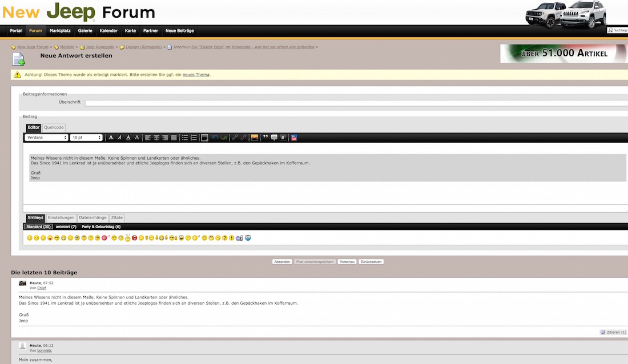Select the animiert smiley category
Viewport: 628px width, 364px height.
66,227
